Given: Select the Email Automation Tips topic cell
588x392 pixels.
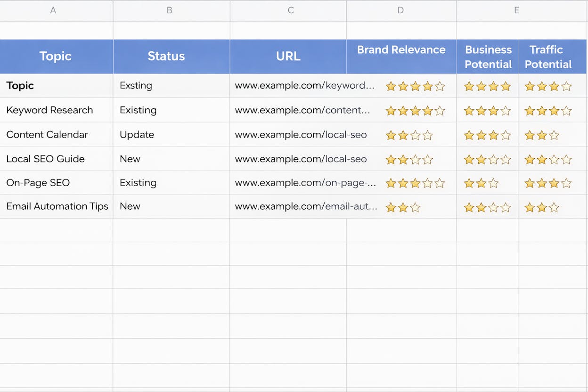Looking at the screenshot, I should pos(56,206).
